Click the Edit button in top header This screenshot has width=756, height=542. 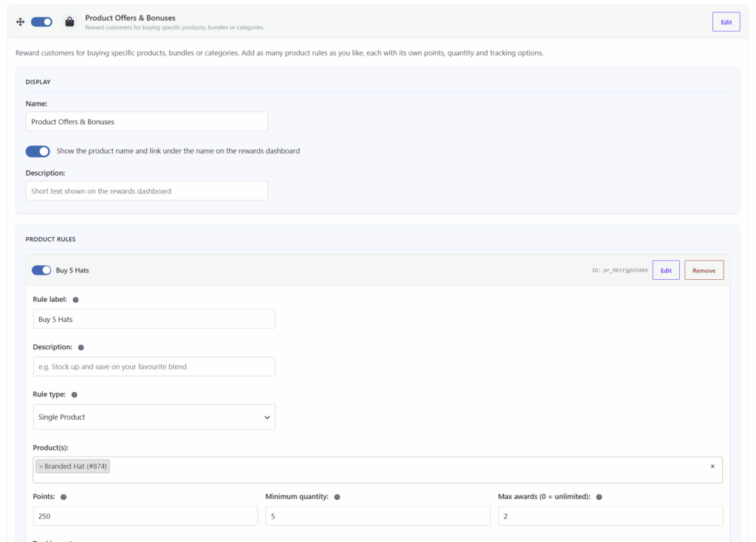pos(726,22)
